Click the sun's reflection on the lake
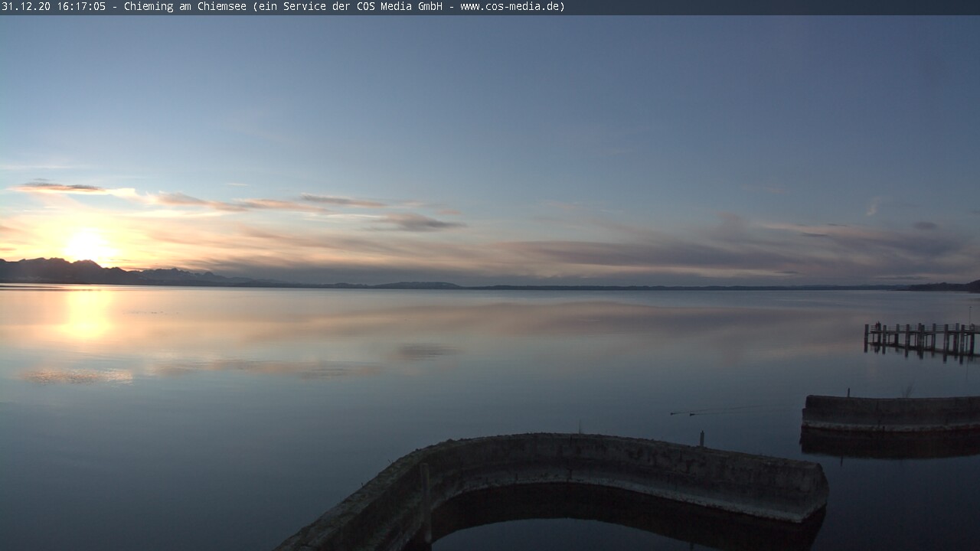Image resolution: width=980 pixels, height=551 pixels. tap(87, 315)
